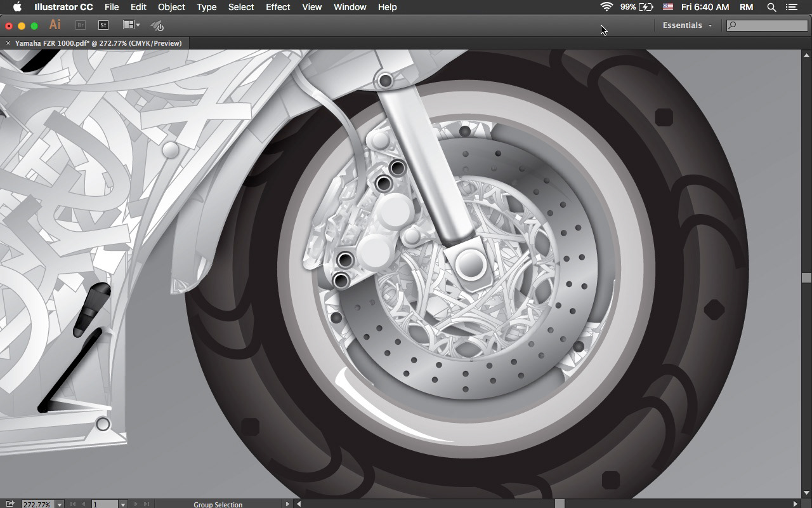
Task: Edit the 272.77% zoom level field
Action: pos(37,504)
